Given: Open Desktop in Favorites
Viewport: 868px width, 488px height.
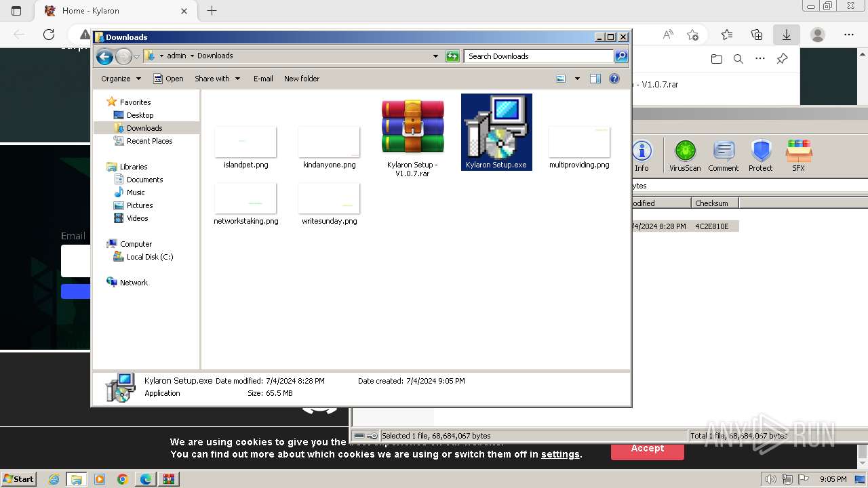Looking at the screenshot, I should pyautogui.click(x=140, y=115).
